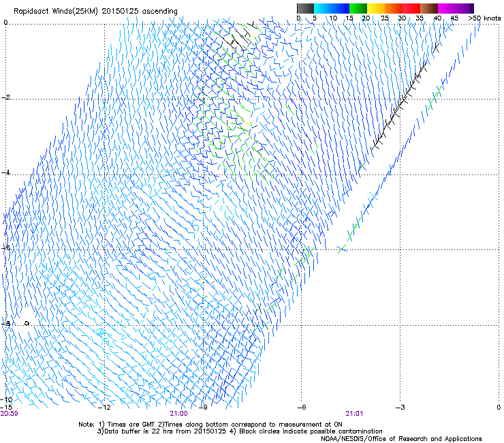Pick the green 15-20 knots legend segment

pyautogui.click(x=358, y=8)
